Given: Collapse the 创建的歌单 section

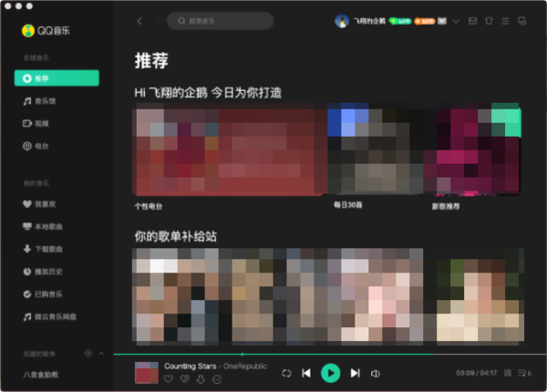Looking at the screenshot, I should pos(101,354).
